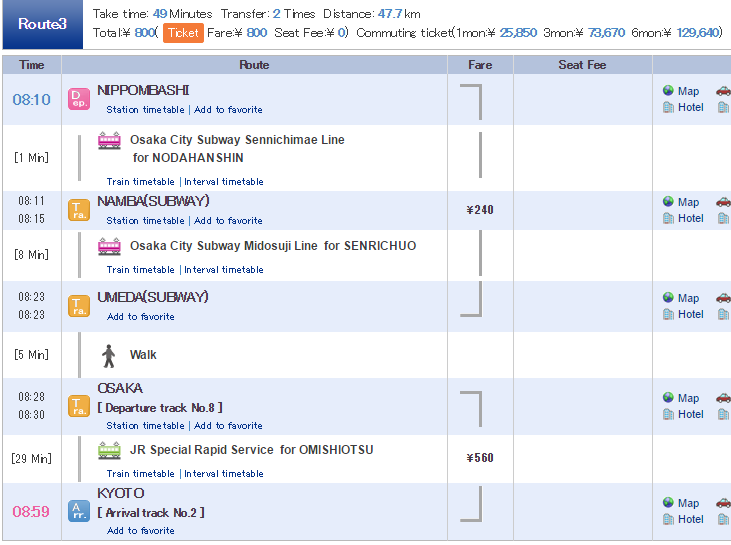
Task: Open Map link for OSAKA
Action: (x=688, y=398)
